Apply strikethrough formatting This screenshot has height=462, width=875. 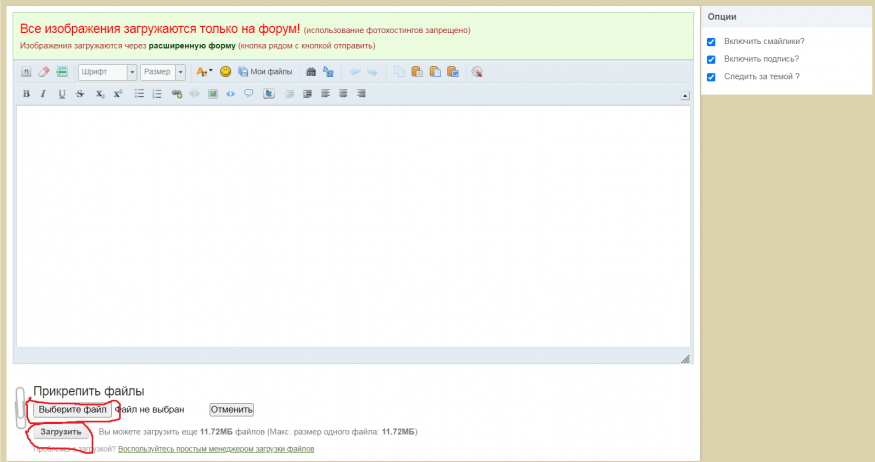(x=79, y=94)
